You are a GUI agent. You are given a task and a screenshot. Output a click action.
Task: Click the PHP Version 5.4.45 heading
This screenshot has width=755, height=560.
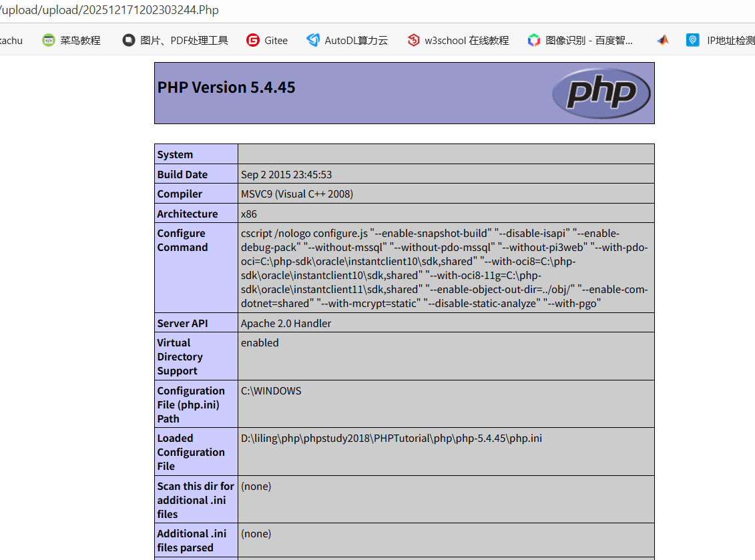click(226, 87)
